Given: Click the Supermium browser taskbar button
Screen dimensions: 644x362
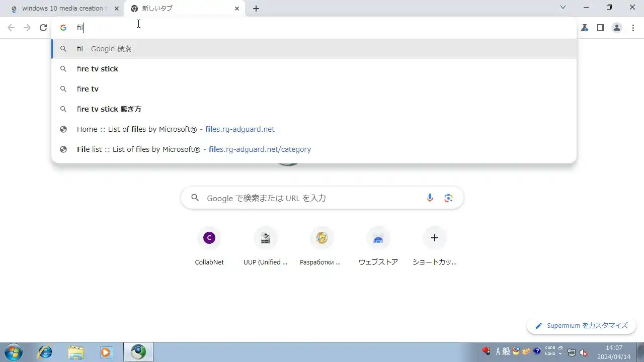Looking at the screenshot, I should [x=138, y=352].
